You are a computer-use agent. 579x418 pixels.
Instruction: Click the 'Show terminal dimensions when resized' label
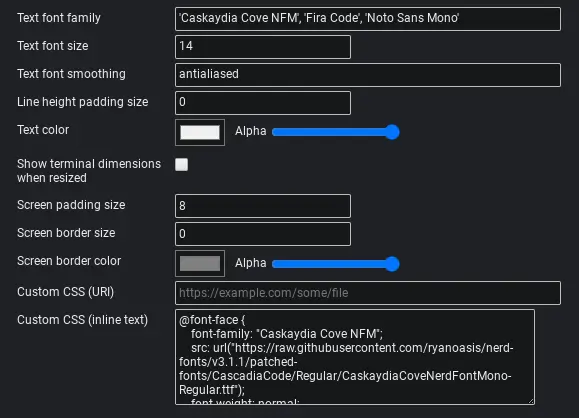89,171
